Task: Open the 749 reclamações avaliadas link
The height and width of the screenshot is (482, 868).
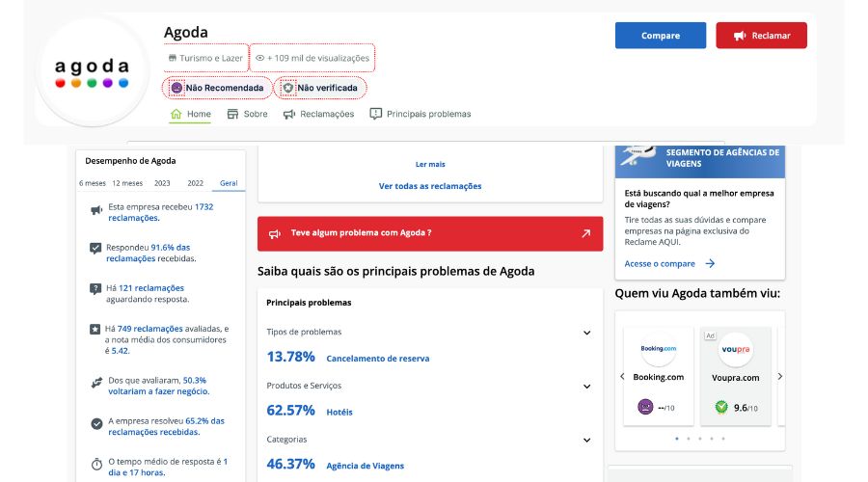Action: 150,329
